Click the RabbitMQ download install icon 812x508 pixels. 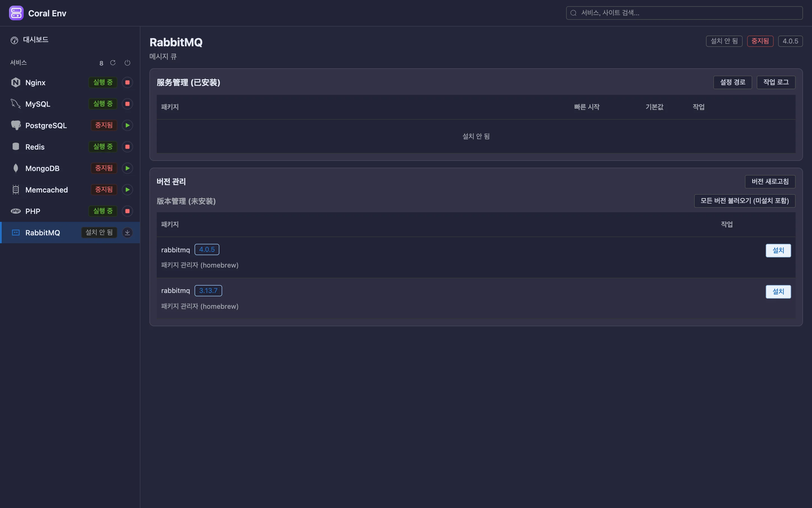point(127,233)
